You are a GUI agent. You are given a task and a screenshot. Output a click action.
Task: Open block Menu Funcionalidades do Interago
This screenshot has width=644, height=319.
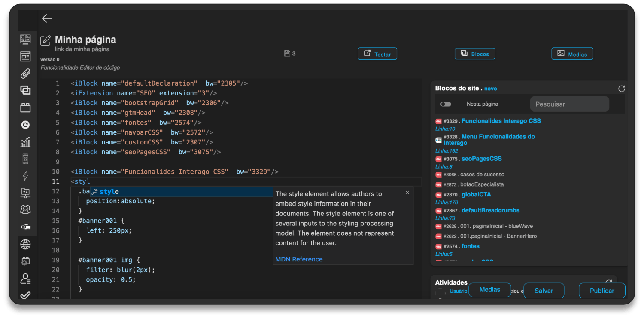(x=490, y=140)
